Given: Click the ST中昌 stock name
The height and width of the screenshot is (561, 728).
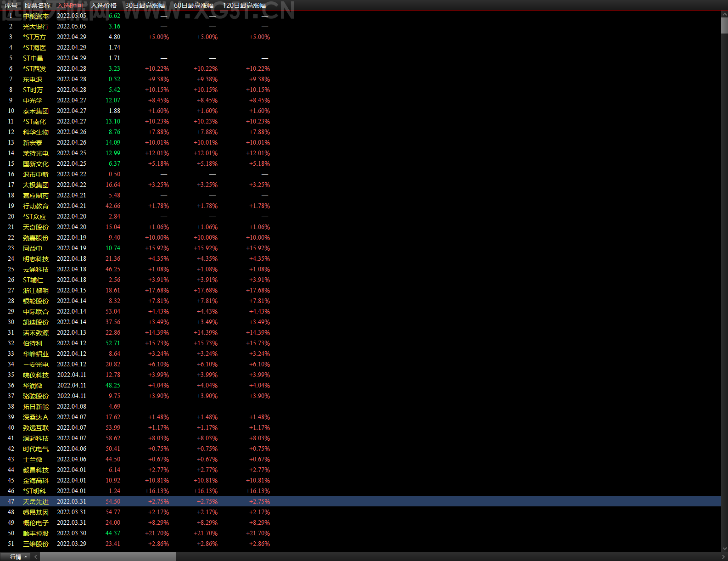Looking at the screenshot, I should pyautogui.click(x=33, y=58).
